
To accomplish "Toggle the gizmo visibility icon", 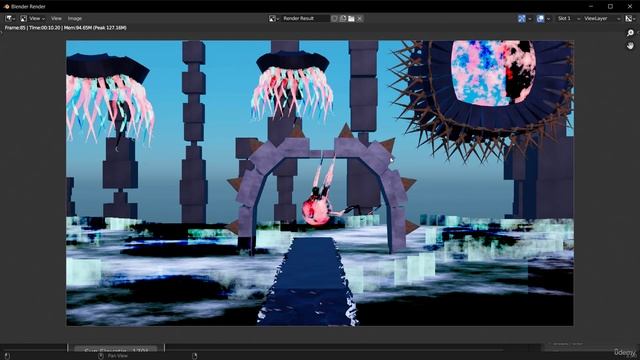I will click(522, 18).
